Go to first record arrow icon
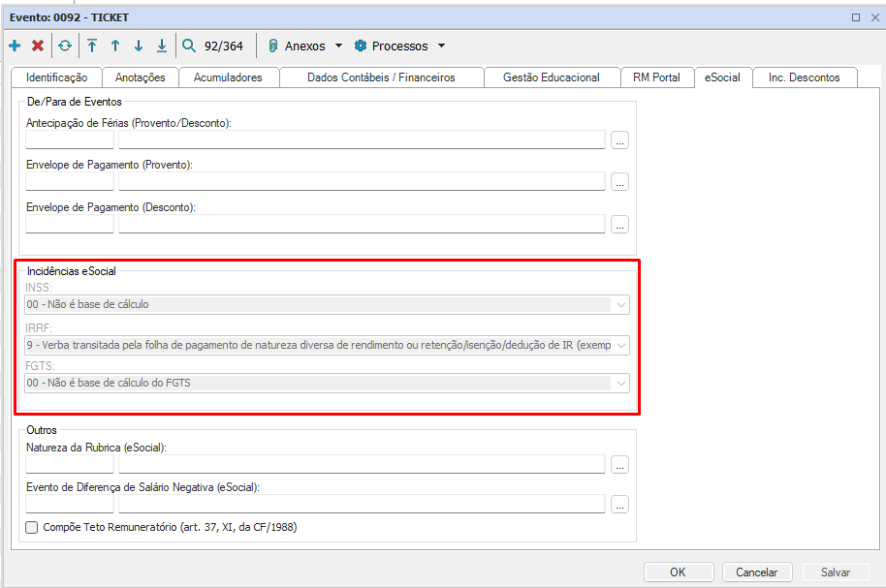Image resolution: width=886 pixels, height=588 pixels. [x=92, y=46]
